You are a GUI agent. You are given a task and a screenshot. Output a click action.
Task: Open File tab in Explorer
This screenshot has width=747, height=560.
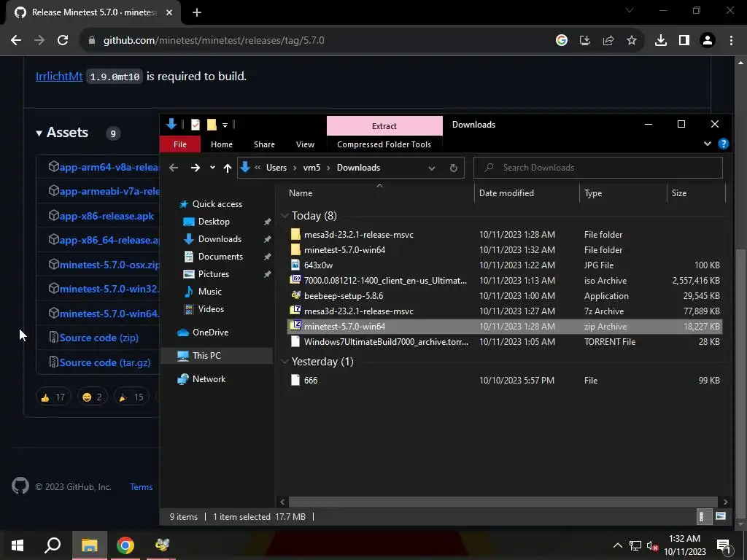[x=180, y=144]
